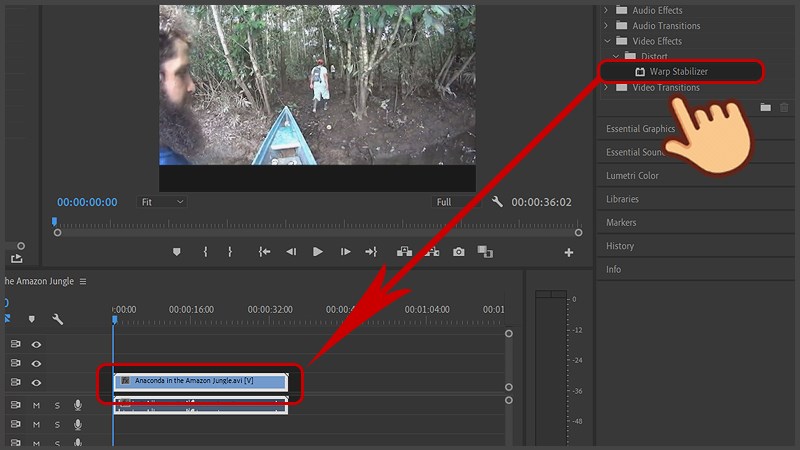Open the Amazon Jungle sequence panel menu
Image resolution: width=800 pixels, height=450 pixels.
(83, 281)
